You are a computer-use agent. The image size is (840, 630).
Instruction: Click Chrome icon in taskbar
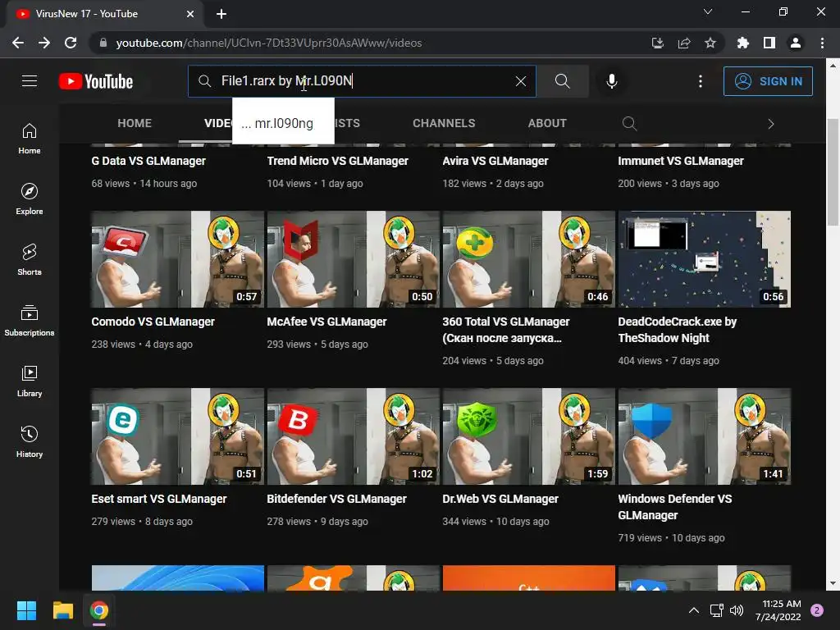pos(99,610)
